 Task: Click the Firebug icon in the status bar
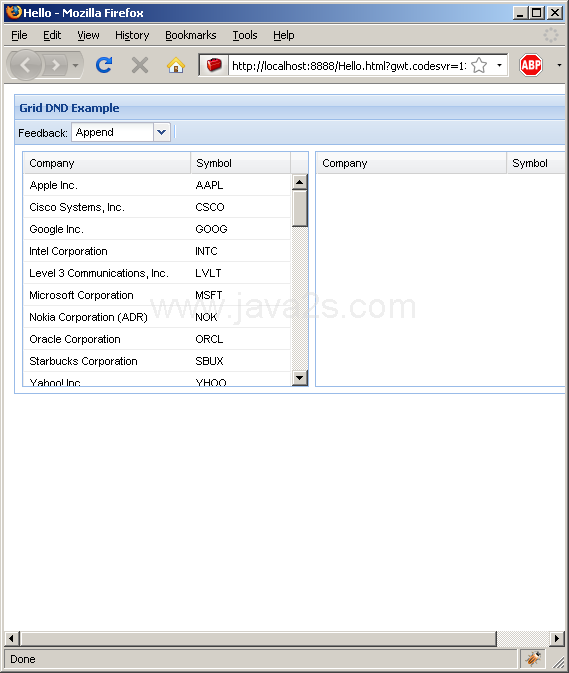click(534, 658)
